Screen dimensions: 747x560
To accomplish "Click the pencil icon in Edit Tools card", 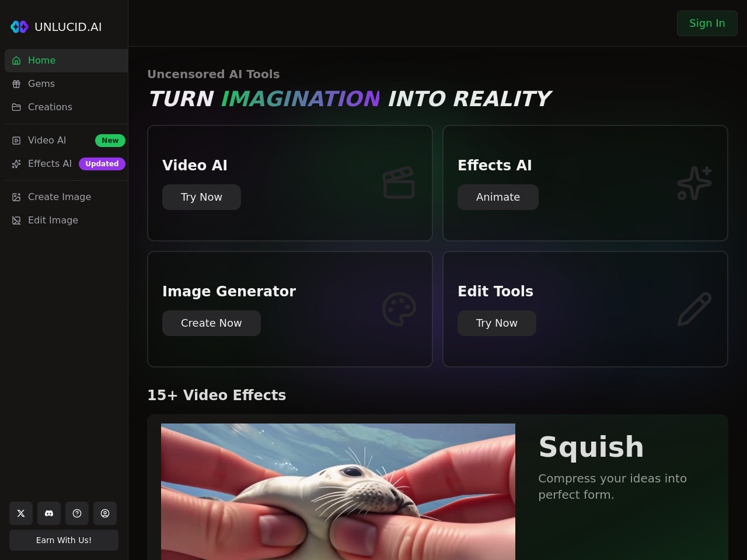I will 694,309.
